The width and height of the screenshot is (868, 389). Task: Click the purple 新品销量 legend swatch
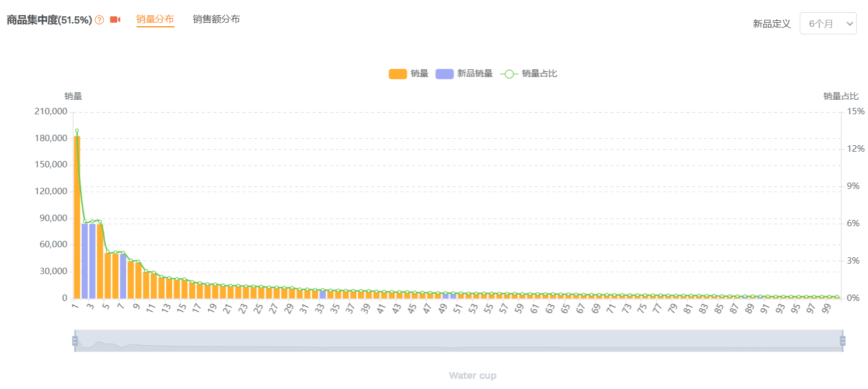[x=444, y=73]
